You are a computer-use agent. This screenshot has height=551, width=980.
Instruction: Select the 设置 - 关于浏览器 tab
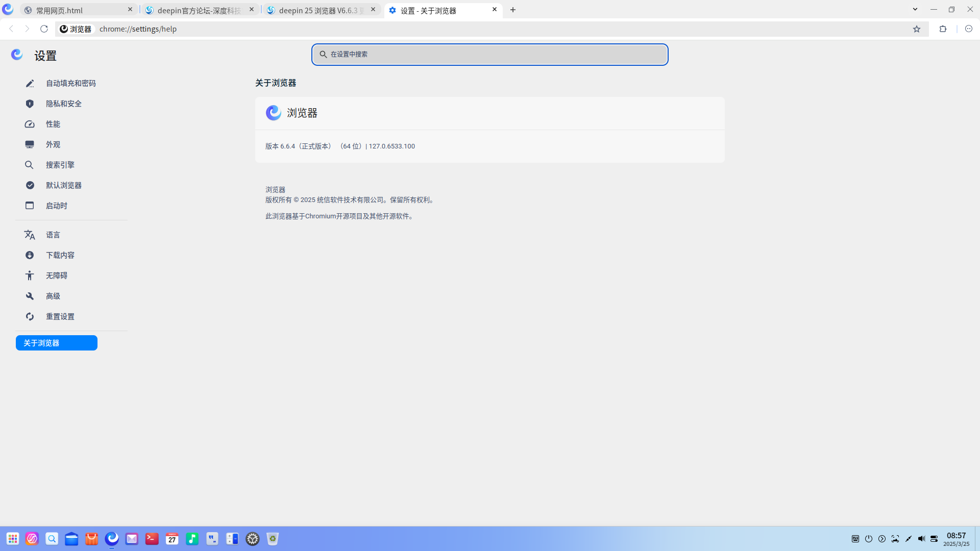pos(443,10)
